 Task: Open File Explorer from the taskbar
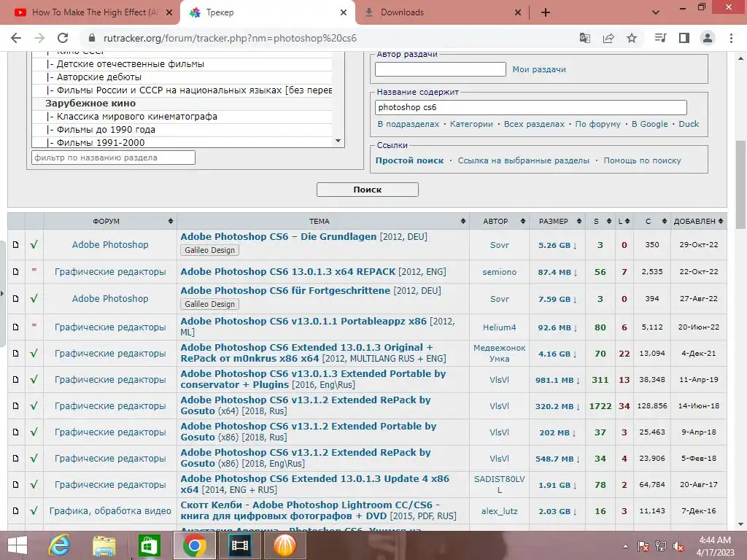coord(104,545)
